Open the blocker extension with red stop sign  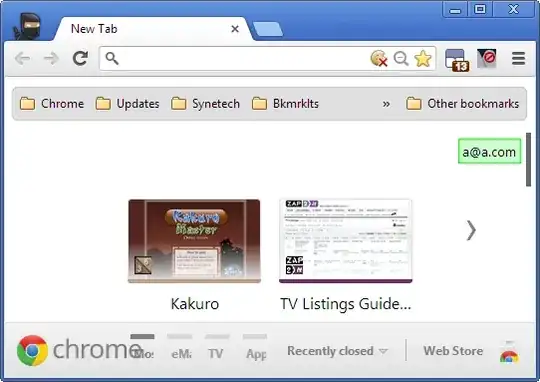[x=487, y=58]
